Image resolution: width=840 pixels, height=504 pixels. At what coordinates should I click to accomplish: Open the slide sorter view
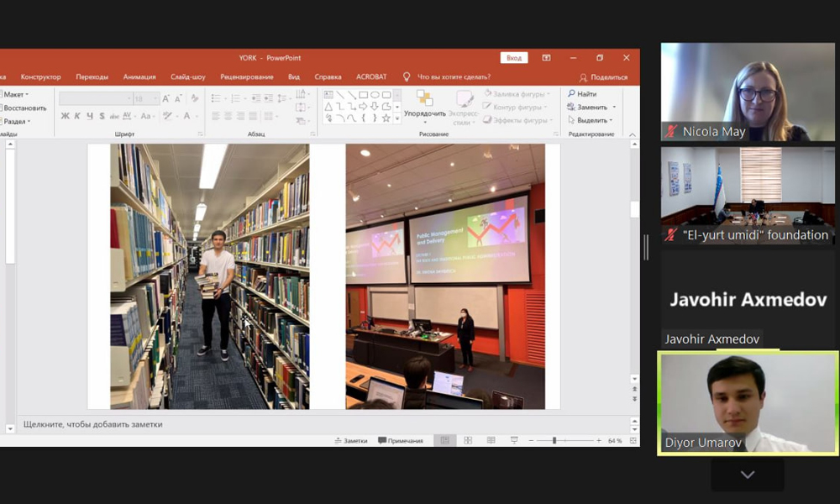click(468, 440)
